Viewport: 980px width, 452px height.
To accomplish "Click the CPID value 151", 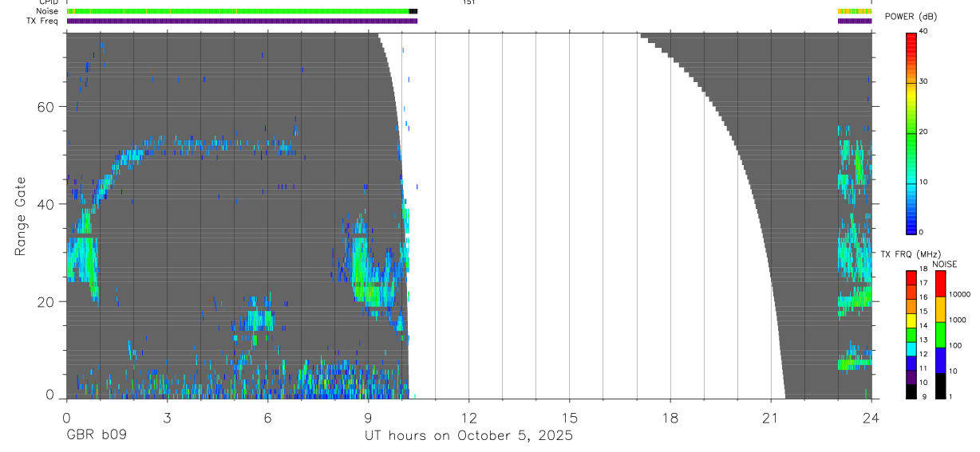I will click(468, 2).
